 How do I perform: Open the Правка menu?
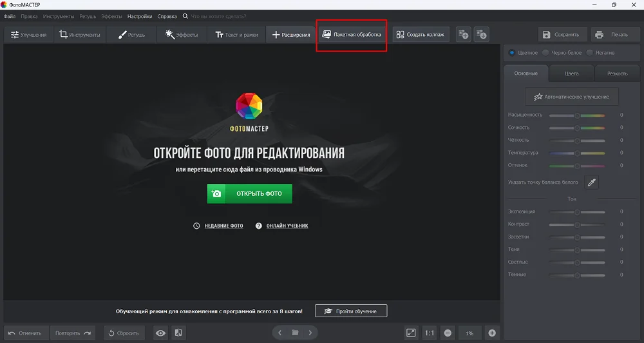pos(29,17)
